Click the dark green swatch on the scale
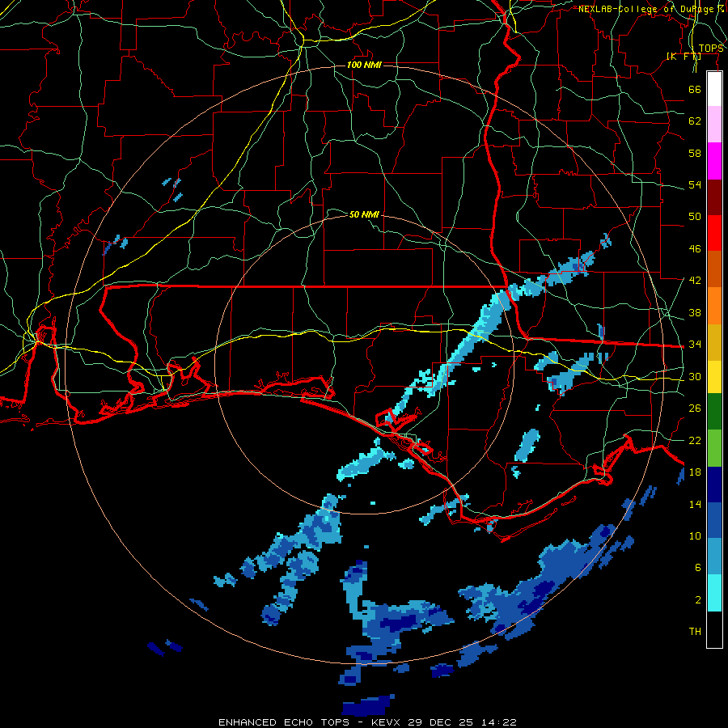 click(x=714, y=412)
